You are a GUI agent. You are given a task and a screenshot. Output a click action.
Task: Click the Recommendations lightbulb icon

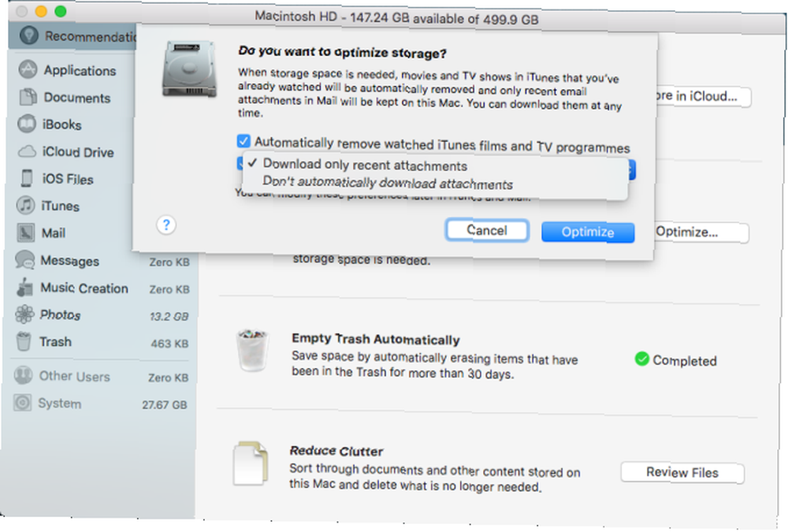29,35
